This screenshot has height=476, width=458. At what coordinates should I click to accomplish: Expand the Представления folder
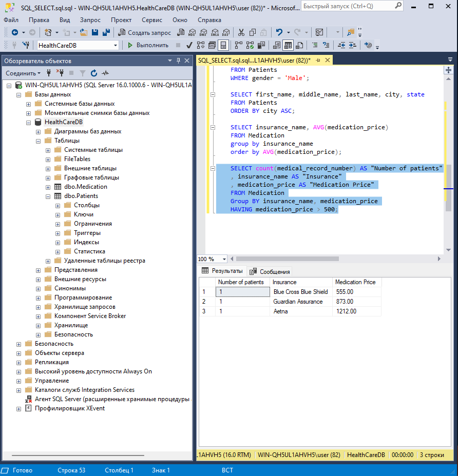coord(39,270)
